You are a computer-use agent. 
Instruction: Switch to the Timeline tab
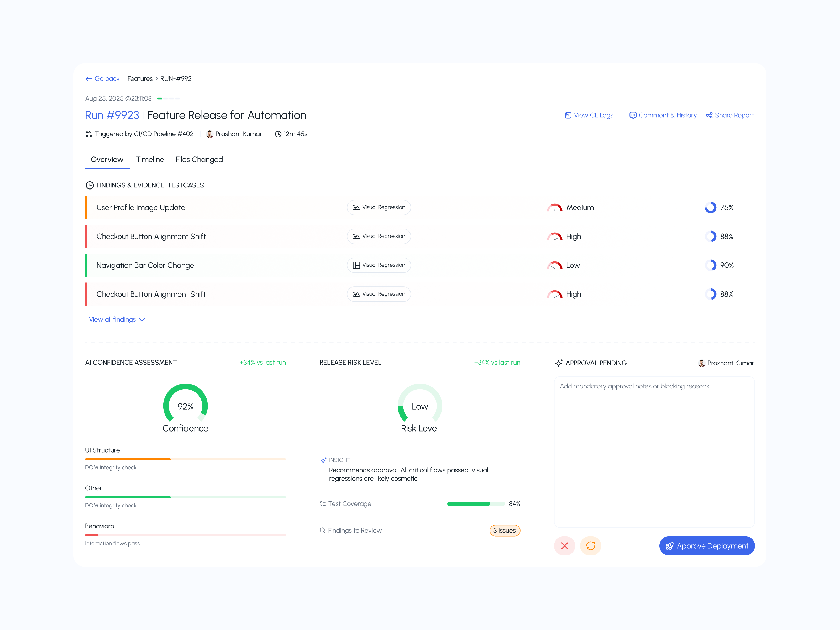150,160
